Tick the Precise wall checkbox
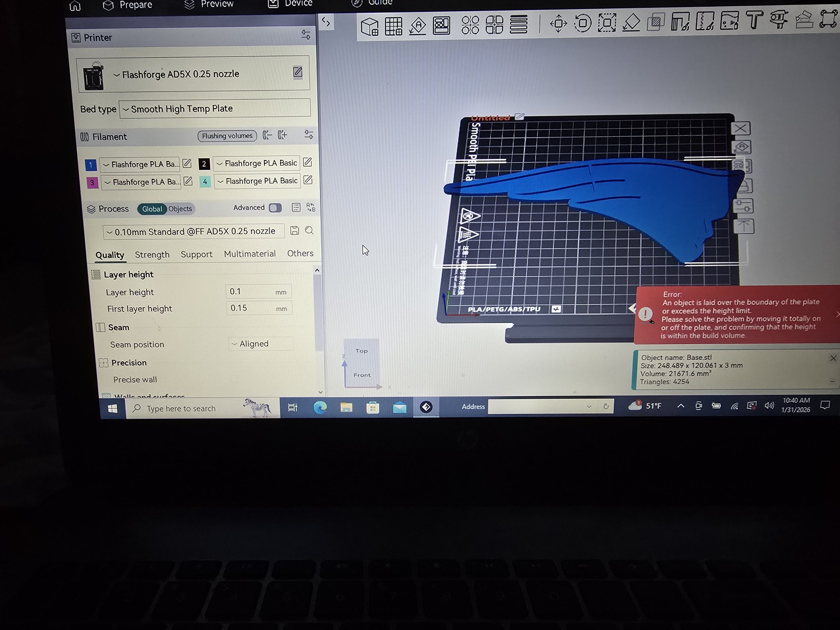840x630 pixels. pos(234,379)
